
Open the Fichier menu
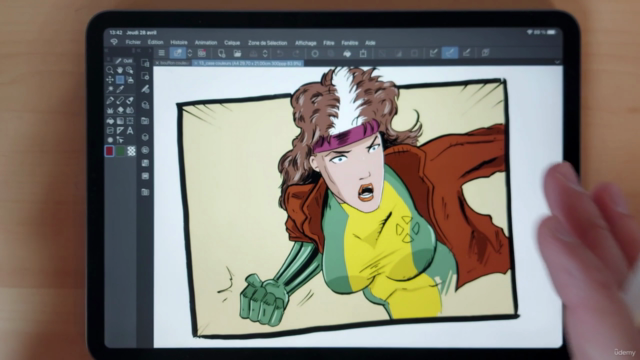[133, 42]
